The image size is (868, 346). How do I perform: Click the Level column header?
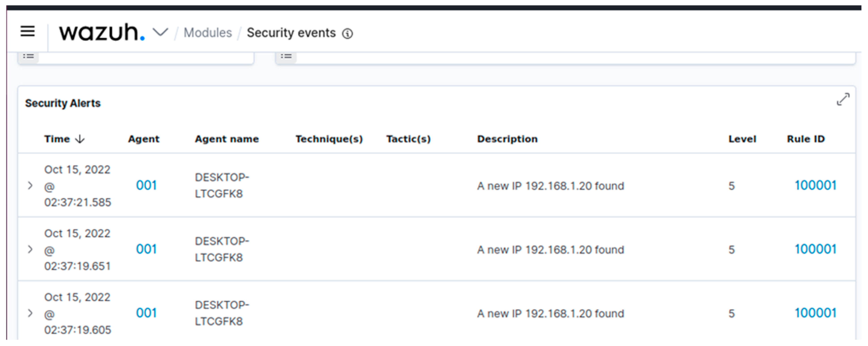point(742,139)
